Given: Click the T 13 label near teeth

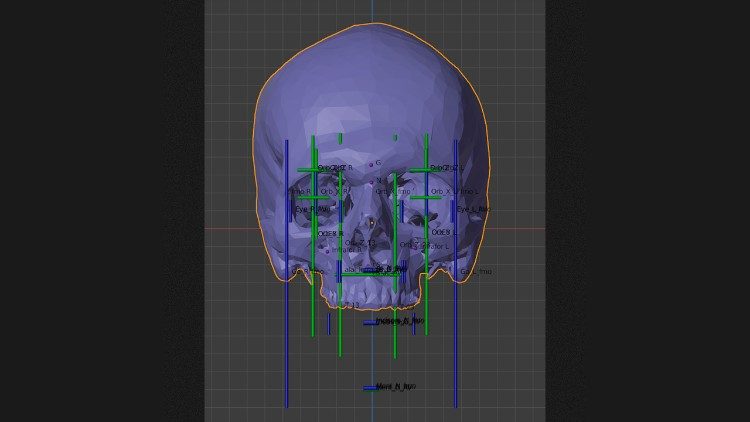Looking at the screenshot, I should [x=351, y=305].
